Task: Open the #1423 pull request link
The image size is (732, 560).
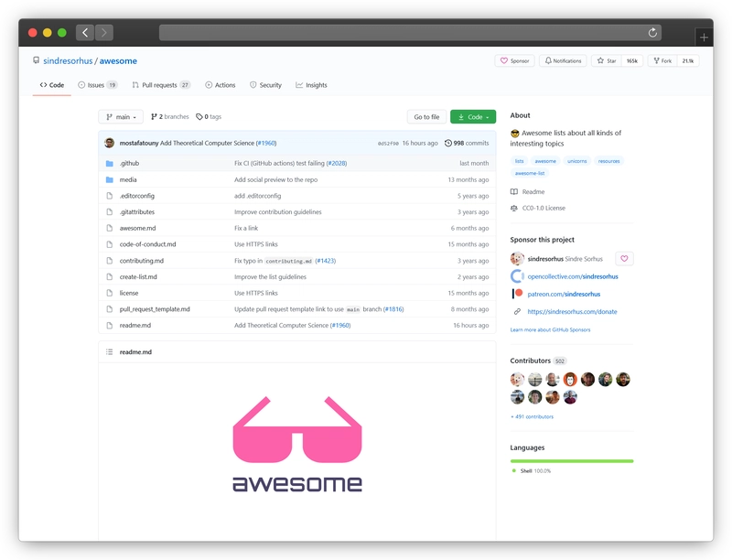Action: click(326, 261)
